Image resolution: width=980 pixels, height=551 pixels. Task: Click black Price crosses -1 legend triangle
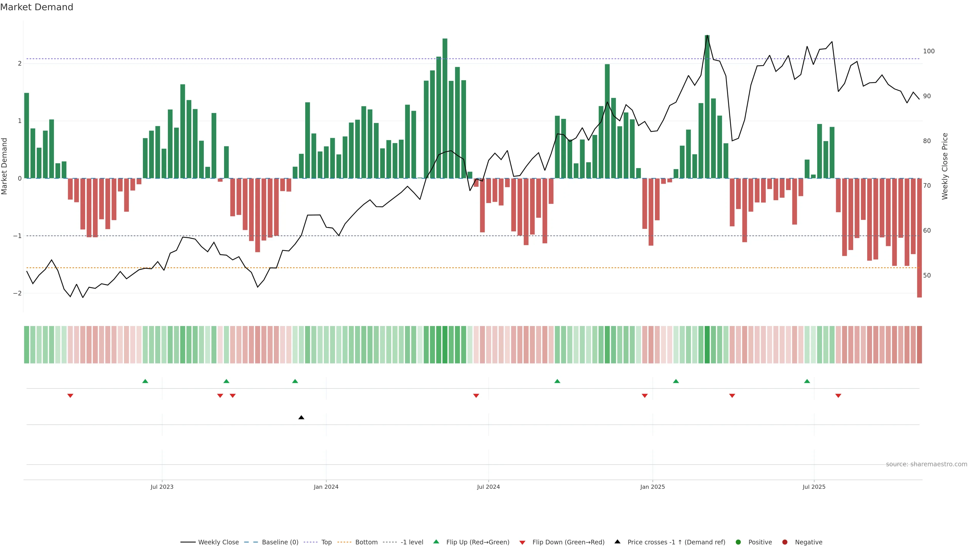617,542
